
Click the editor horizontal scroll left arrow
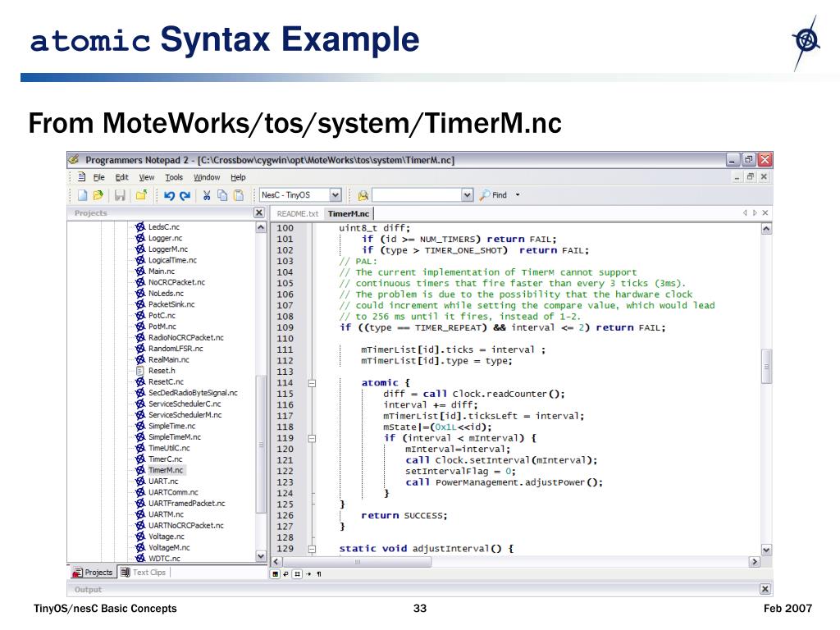pos(276,562)
